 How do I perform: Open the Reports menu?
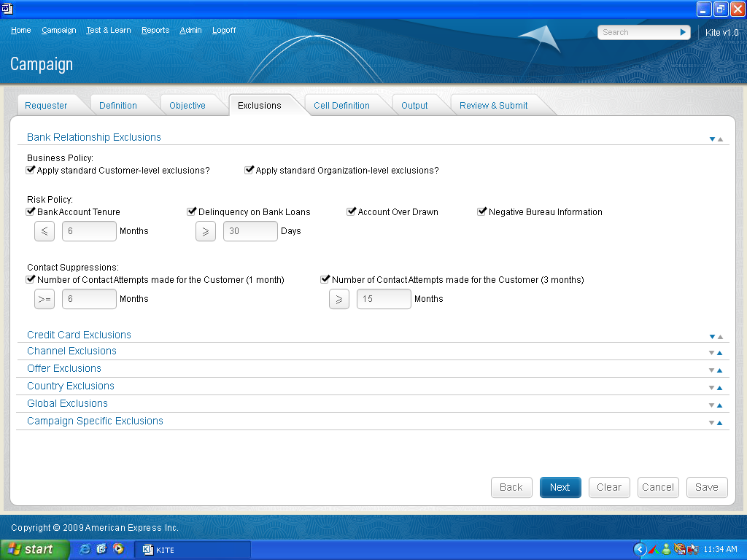(155, 30)
